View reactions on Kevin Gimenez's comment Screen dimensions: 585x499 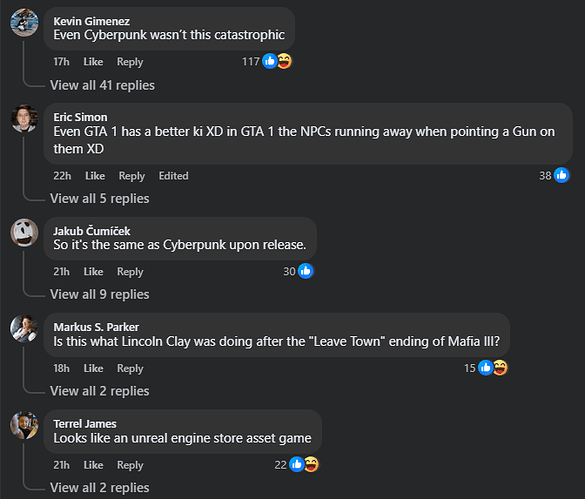click(x=267, y=61)
